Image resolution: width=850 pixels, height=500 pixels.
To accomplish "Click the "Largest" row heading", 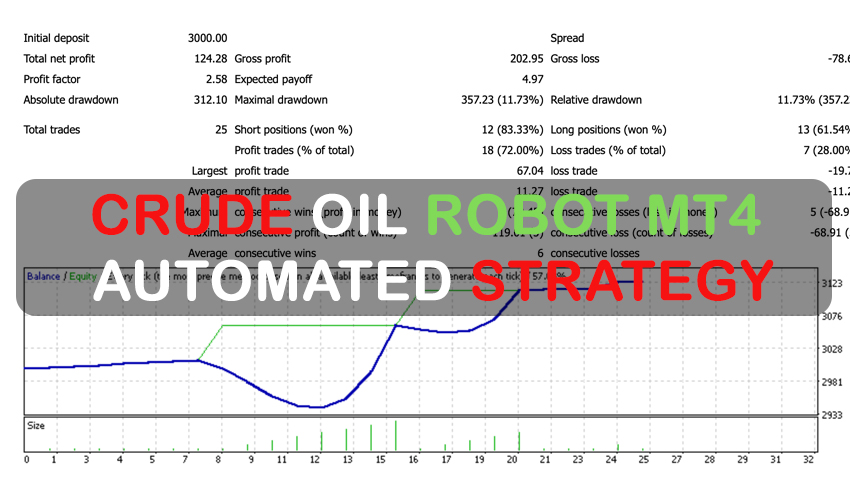I will tap(209, 171).
